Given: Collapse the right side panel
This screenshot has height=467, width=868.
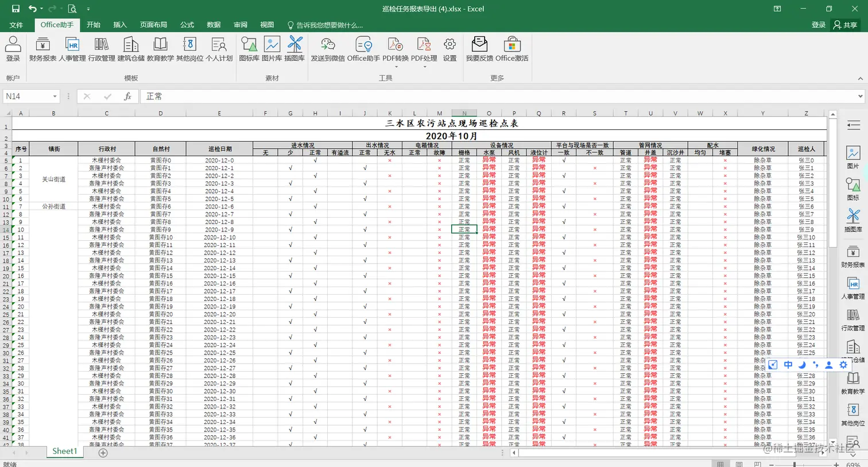Looking at the screenshot, I should 853,125.
